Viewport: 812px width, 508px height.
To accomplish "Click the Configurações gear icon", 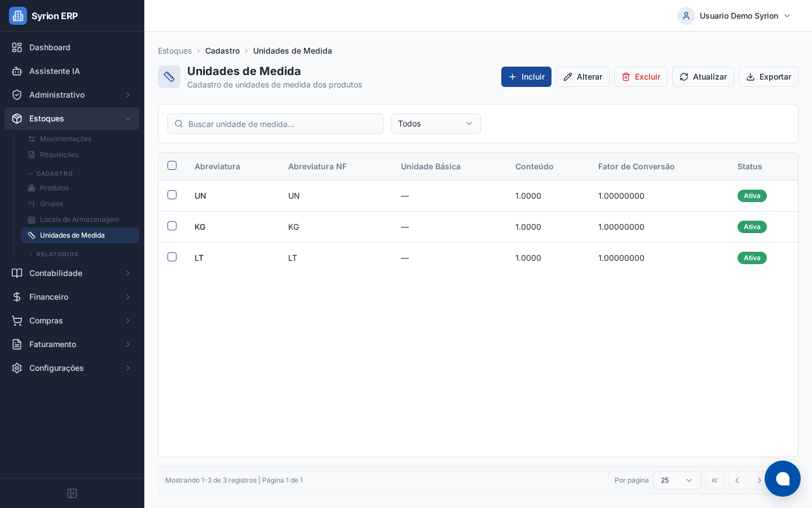I will pyautogui.click(x=17, y=368).
